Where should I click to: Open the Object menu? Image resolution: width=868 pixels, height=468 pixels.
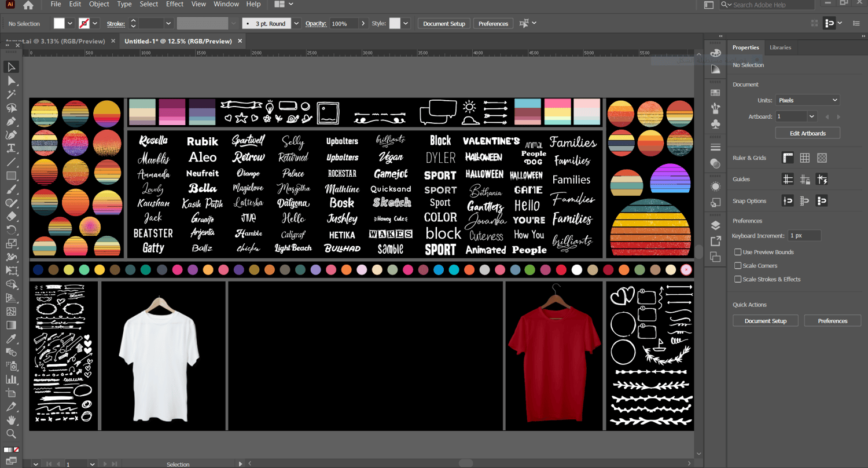coord(99,4)
